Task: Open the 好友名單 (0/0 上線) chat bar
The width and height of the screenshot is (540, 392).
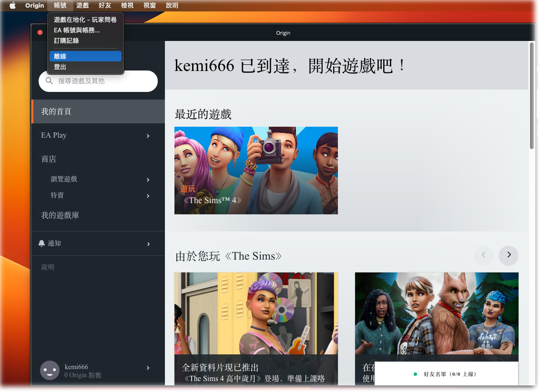Action: pyautogui.click(x=446, y=374)
